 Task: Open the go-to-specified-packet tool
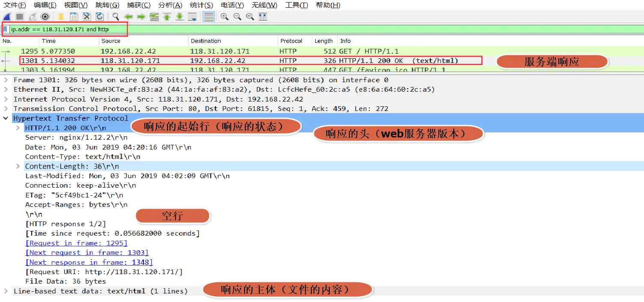[x=154, y=17]
